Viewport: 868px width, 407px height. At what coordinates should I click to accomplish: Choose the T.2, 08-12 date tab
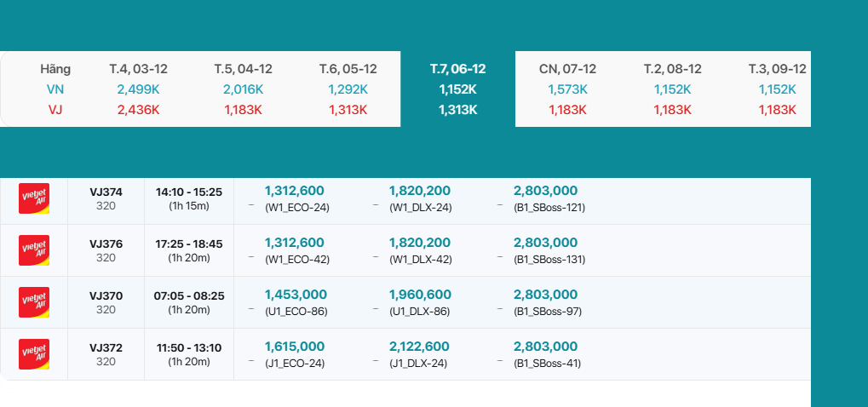(x=673, y=89)
